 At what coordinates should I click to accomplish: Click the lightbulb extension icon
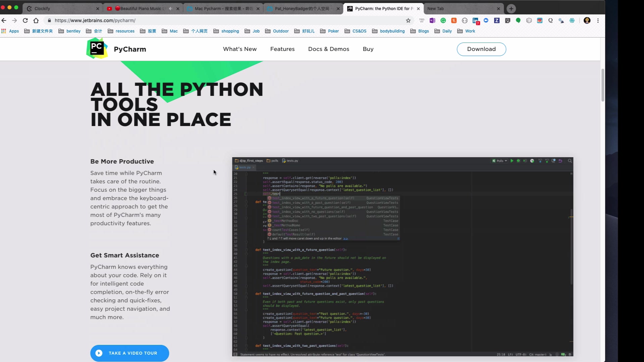(x=507, y=20)
